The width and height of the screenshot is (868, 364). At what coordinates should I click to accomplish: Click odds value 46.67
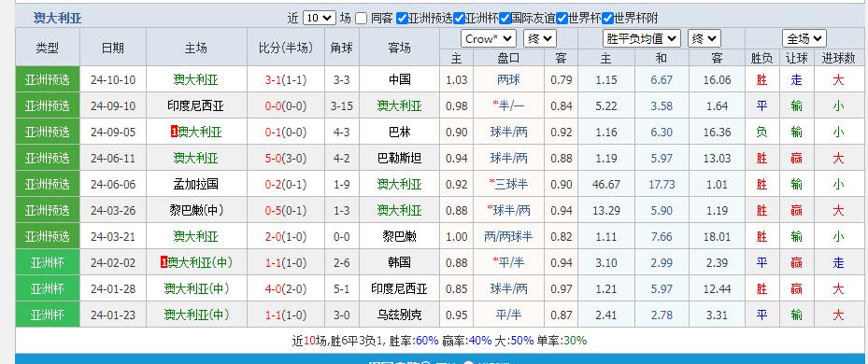pos(605,184)
